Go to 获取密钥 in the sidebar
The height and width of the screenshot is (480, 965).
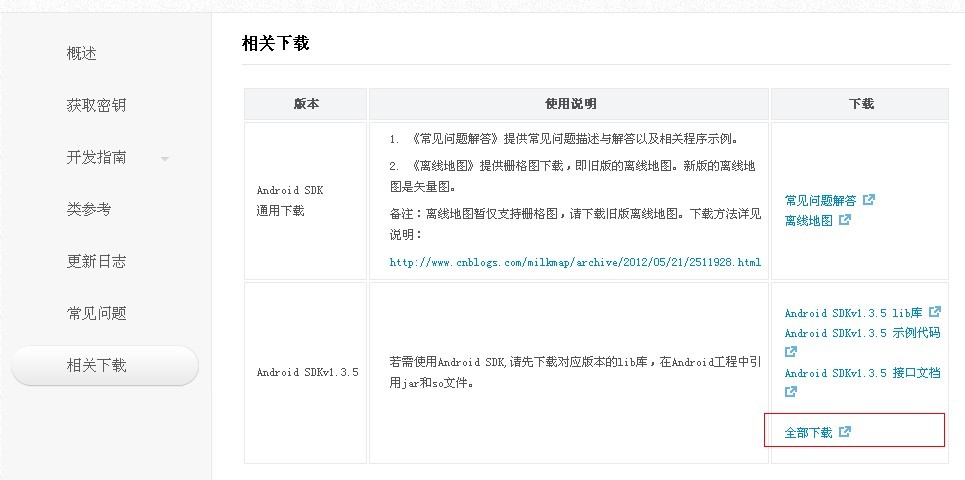click(96, 105)
